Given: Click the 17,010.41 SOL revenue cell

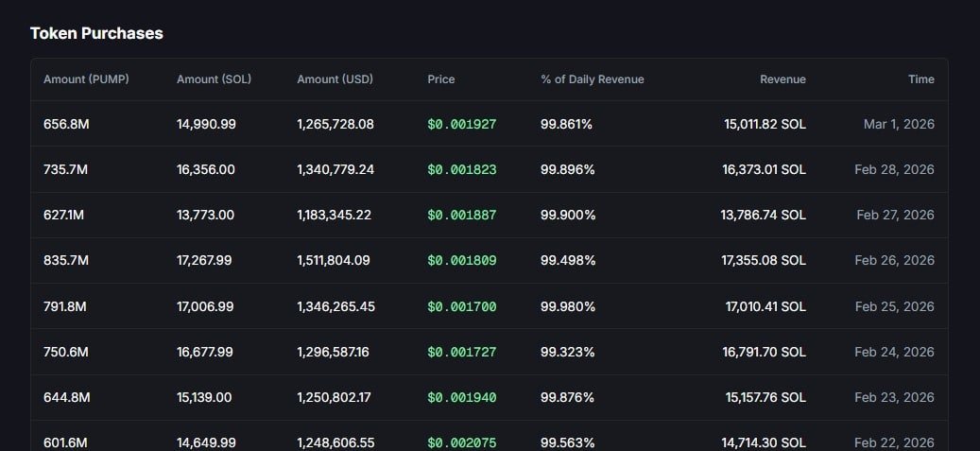Looking at the screenshot, I should tap(765, 306).
